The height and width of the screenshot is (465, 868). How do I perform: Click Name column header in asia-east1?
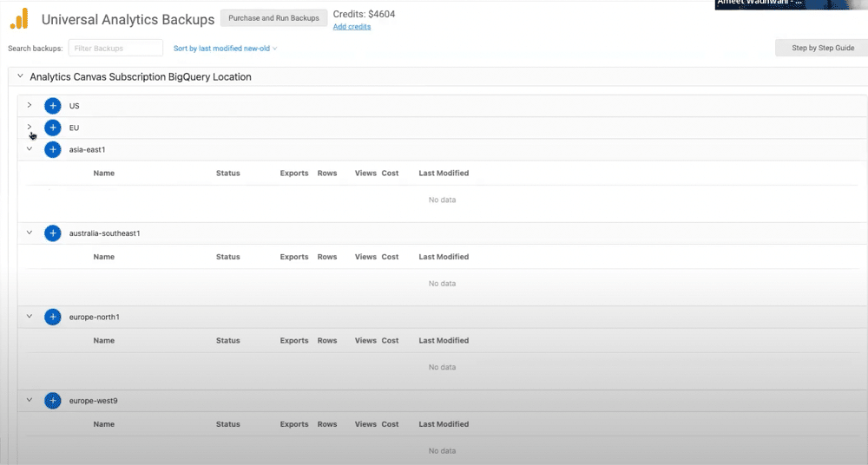point(103,174)
